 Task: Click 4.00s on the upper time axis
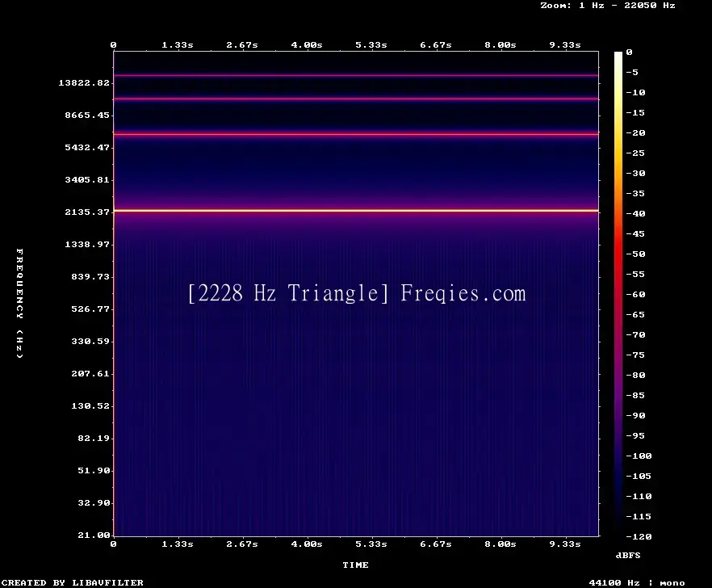coord(307,45)
